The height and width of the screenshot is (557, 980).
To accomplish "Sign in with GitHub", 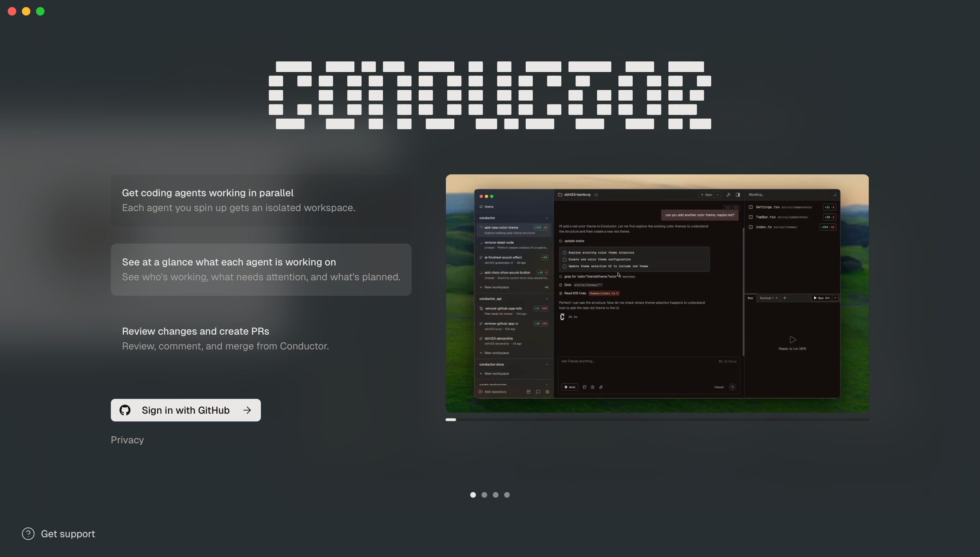I will (186, 410).
